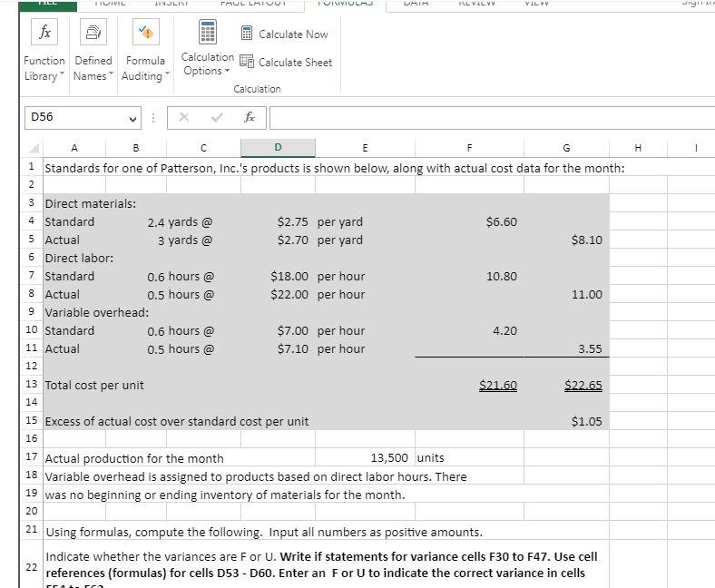Click into the formula bar input
Viewport: 715px width, 588px height.
492,118
